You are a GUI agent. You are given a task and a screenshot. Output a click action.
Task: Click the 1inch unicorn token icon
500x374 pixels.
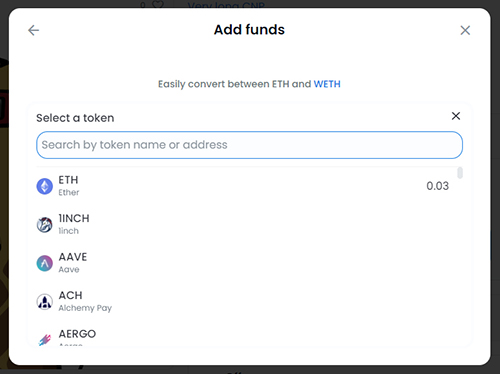tap(44, 225)
